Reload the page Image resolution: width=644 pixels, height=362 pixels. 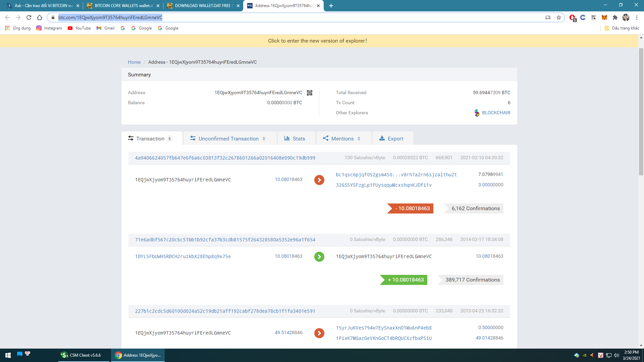[29, 17]
